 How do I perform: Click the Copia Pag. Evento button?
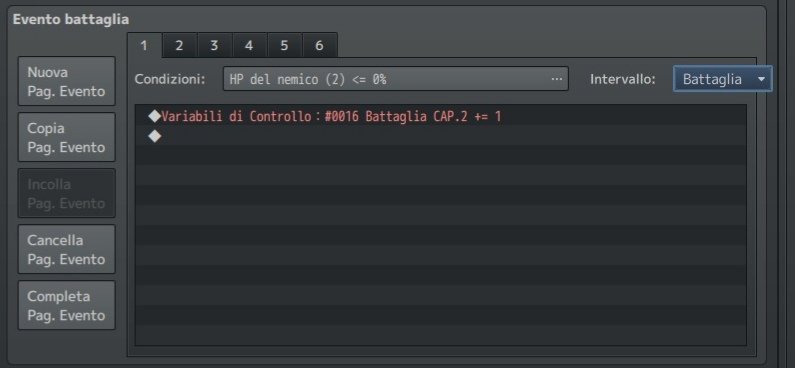66,137
